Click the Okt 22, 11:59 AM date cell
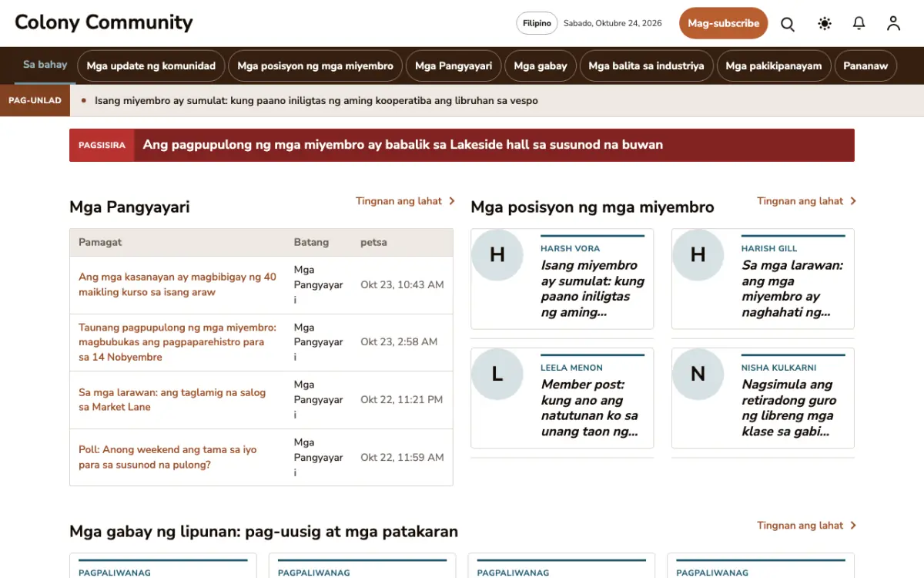This screenshot has height=578, width=924. [x=402, y=457]
